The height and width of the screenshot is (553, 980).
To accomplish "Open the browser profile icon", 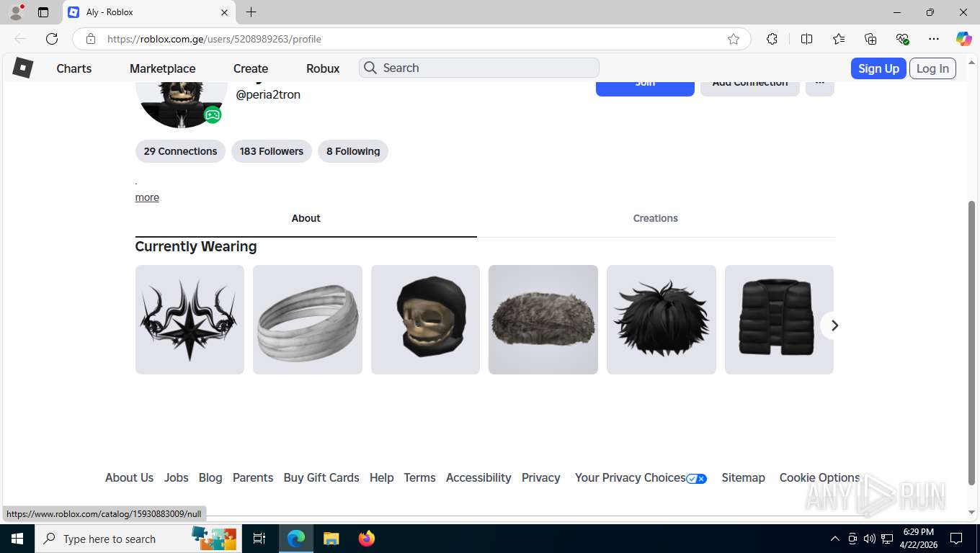I will (x=16, y=12).
